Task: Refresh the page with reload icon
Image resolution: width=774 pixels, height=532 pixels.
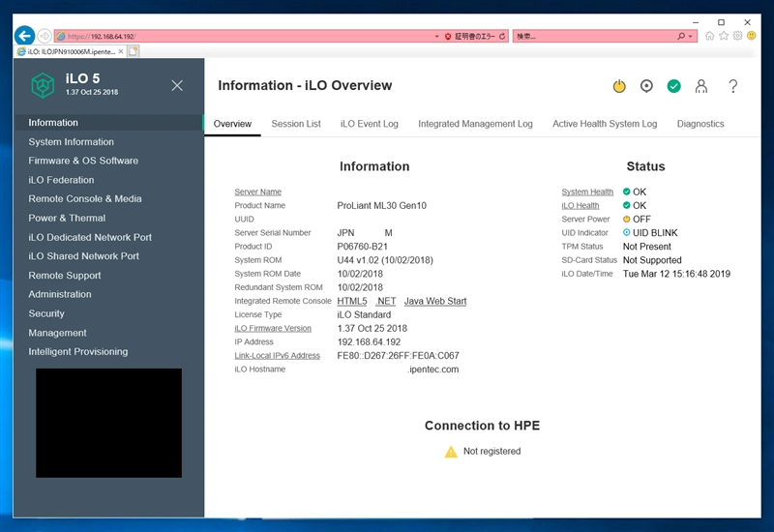Action: pos(502,36)
